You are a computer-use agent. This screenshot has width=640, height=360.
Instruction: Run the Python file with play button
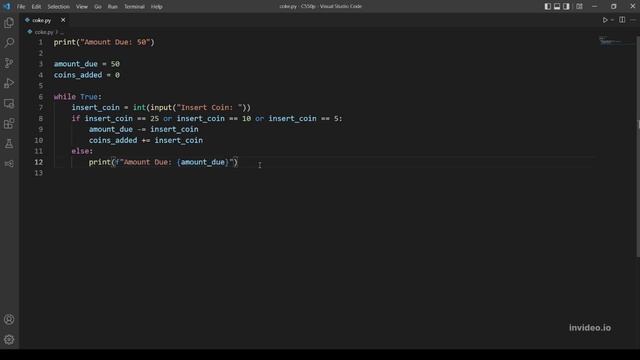pos(605,20)
